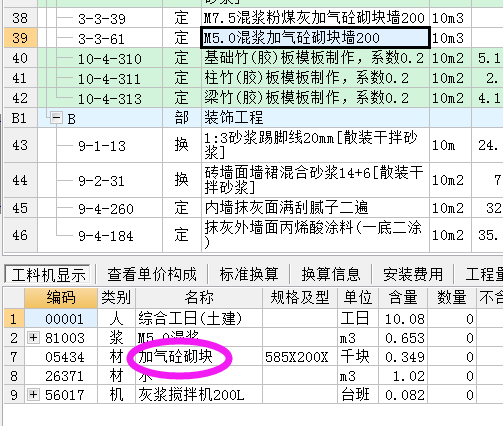Click 砖墙面墙裙混合砂浆14+6 name cell
503x426 pixels.
point(315,180)
